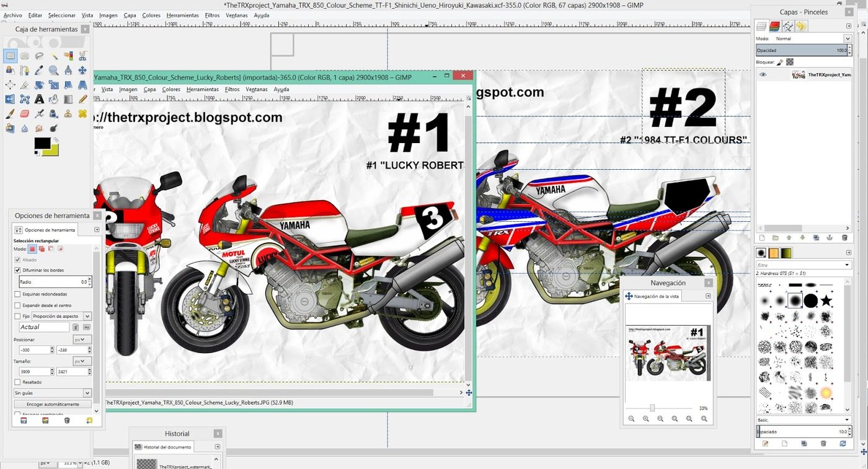This screenshot has width=868, height=469.
Task: Open the Filtros menu
Action: coord(212,15)
